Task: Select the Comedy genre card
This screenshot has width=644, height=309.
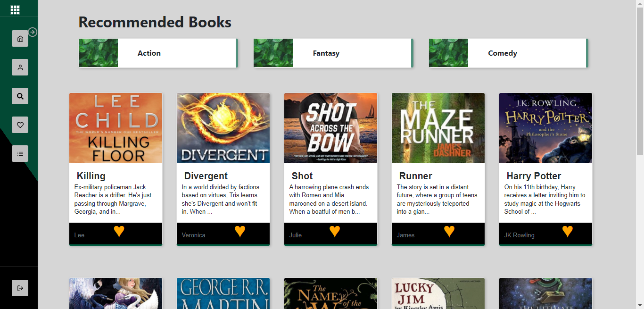Action: (x=509, y=53)
